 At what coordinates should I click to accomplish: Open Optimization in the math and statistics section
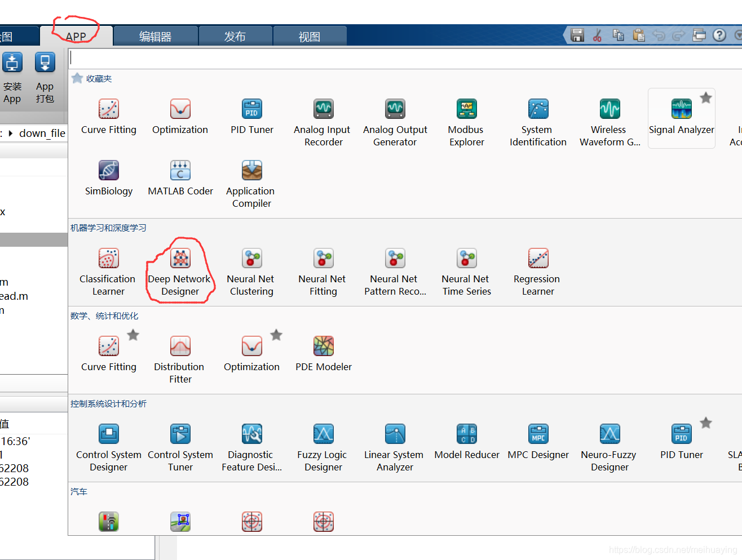pos(252,354)
